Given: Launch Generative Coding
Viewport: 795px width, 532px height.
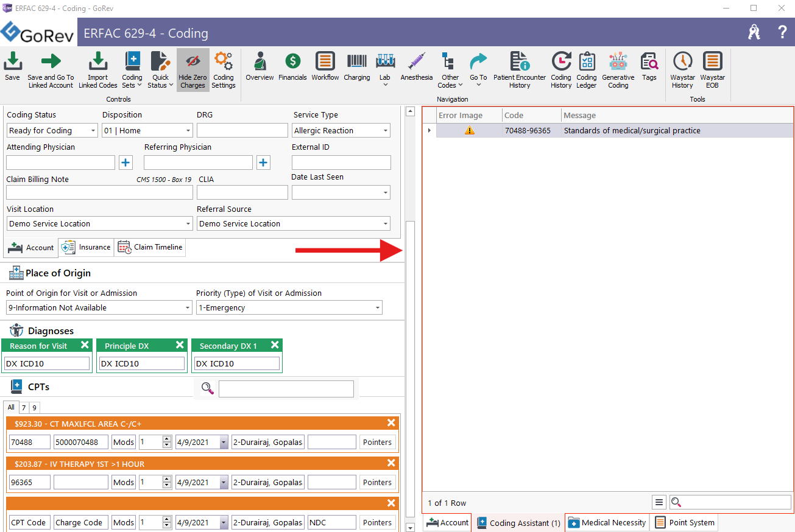Looking at the screenshot, I should [618, 70].
